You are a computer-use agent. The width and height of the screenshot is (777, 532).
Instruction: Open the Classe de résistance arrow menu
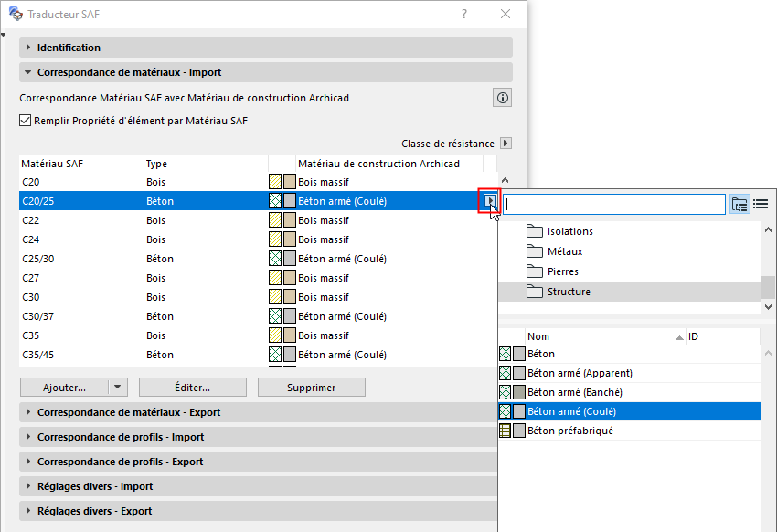506,144
